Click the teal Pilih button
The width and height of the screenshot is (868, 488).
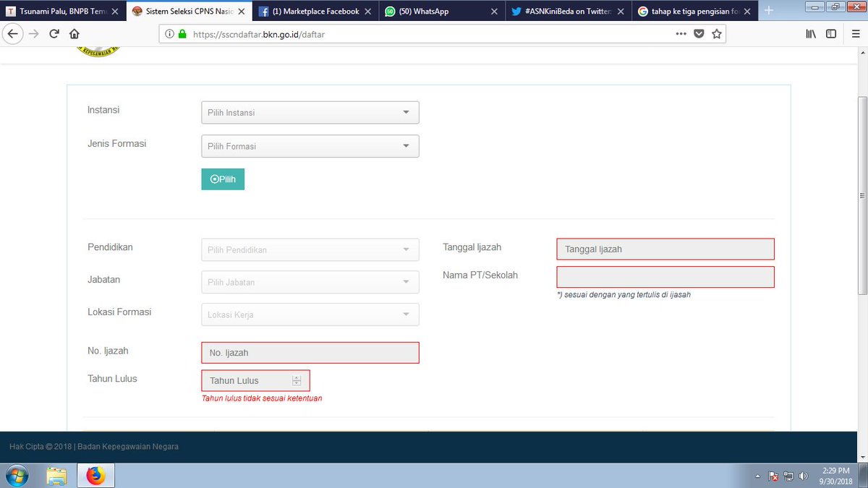pos(223,179)
